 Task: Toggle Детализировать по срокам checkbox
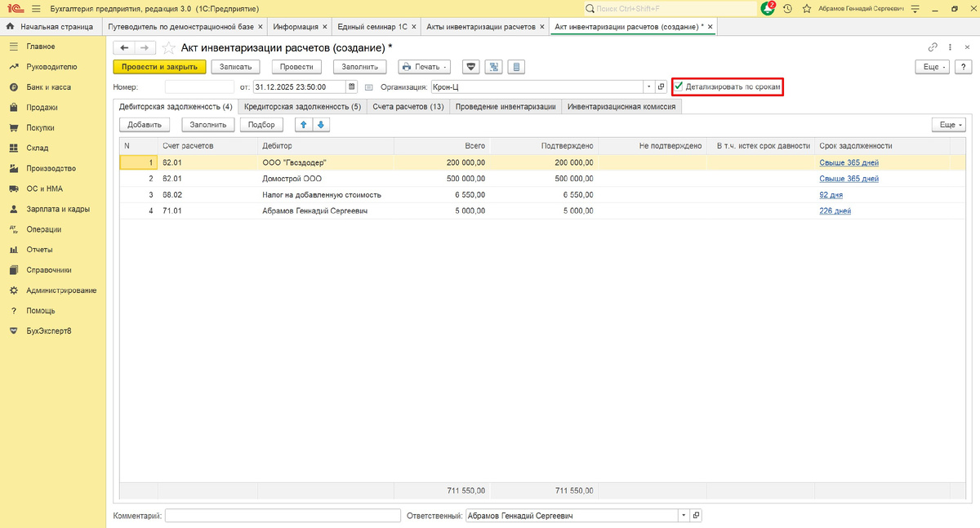(679, 86)
